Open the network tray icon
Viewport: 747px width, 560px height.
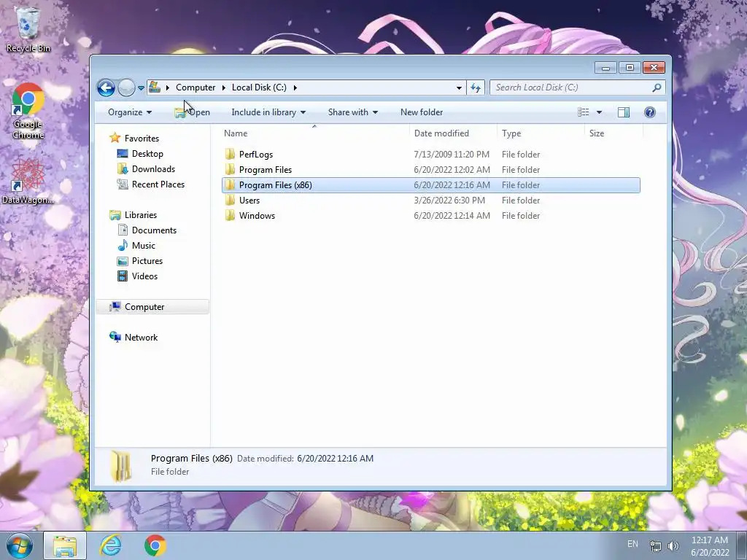(656, 546)
